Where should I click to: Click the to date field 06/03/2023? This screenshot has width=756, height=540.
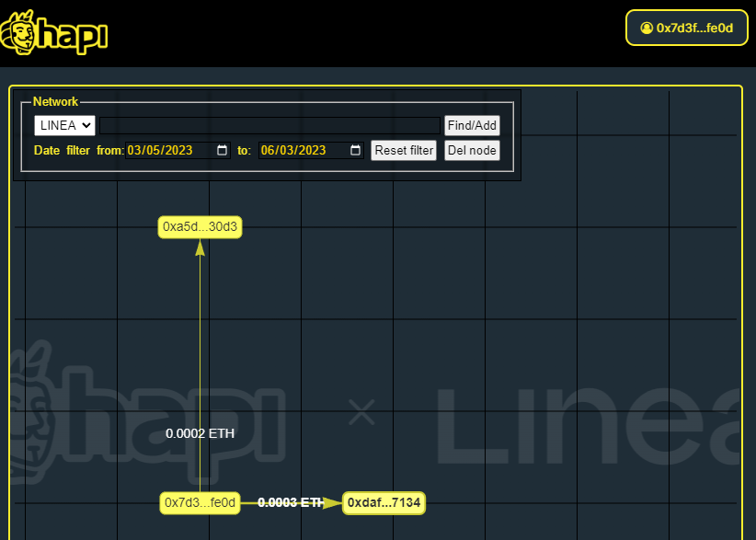point(311,151)
